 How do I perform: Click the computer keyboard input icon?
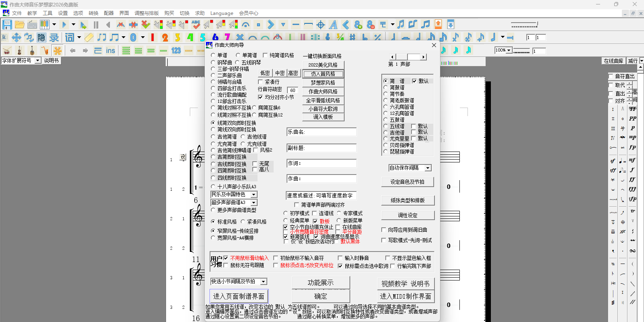[32, 25]
